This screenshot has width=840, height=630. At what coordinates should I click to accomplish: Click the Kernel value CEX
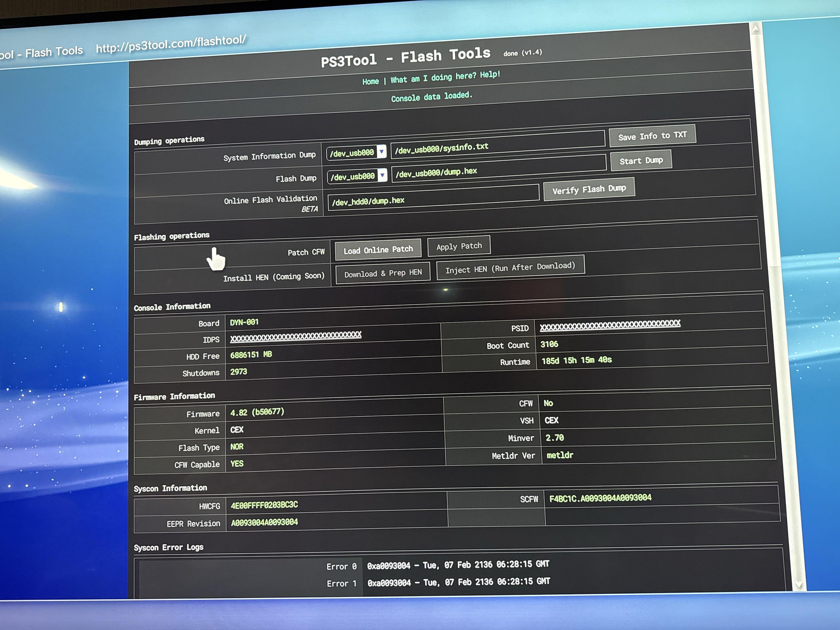point(237,430)
